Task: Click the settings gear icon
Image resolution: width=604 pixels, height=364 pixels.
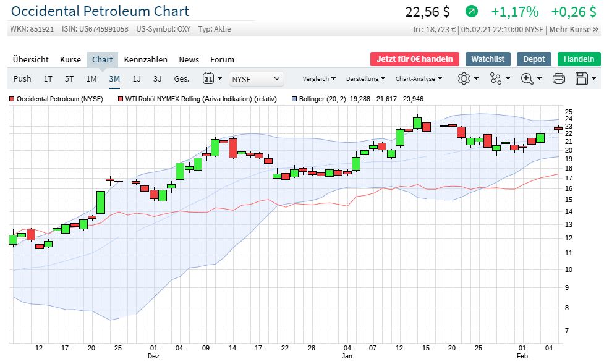Action: pos(464,78)
